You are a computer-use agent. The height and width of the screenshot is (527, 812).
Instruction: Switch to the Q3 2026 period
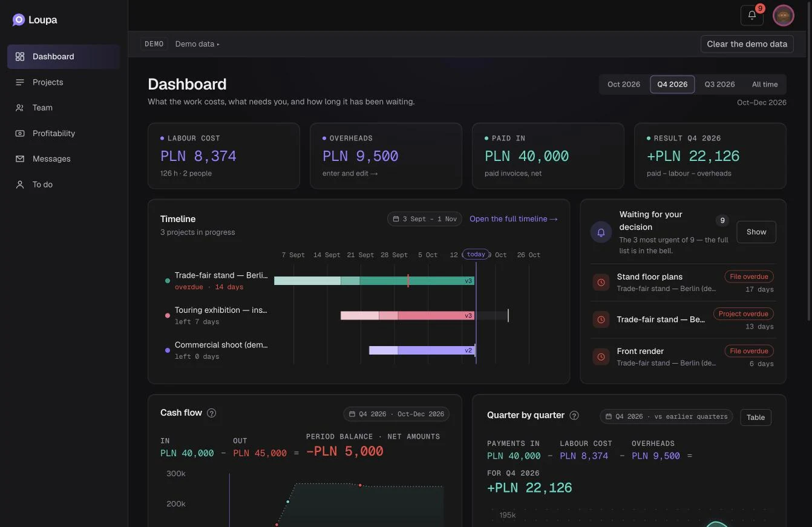(x=719, y=85)
